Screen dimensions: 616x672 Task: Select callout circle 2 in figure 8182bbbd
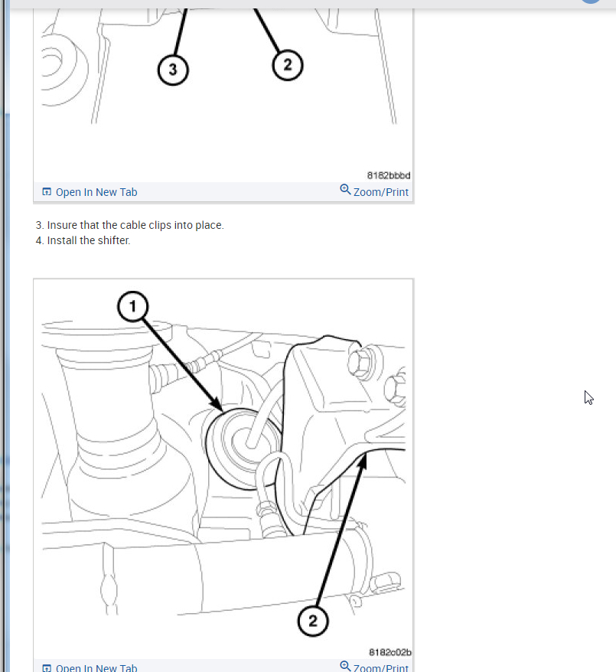pyautogui.click(x=288, y=65)
